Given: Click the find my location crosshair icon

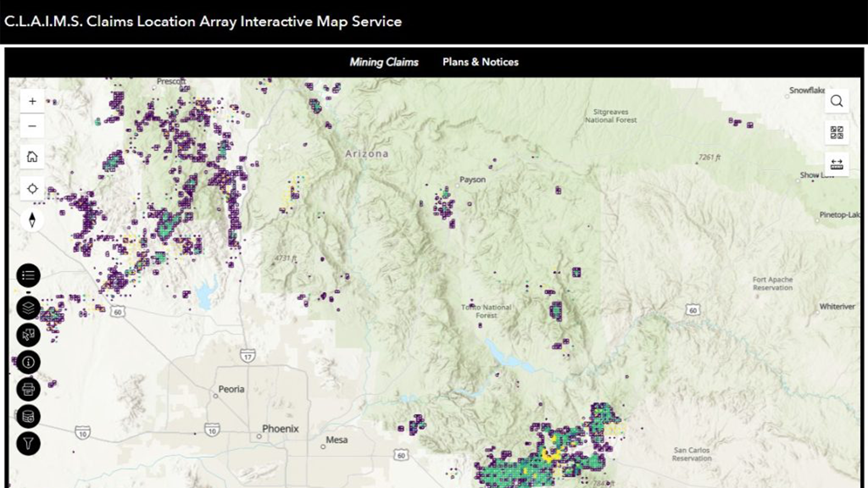Looking at the screenshot, I should tap(32, 189).
